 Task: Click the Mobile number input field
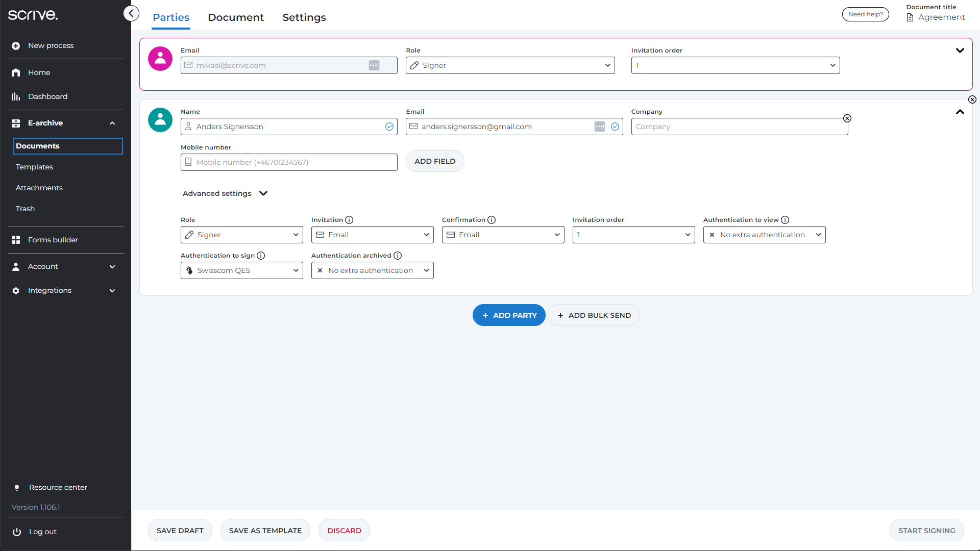point(289,162)
